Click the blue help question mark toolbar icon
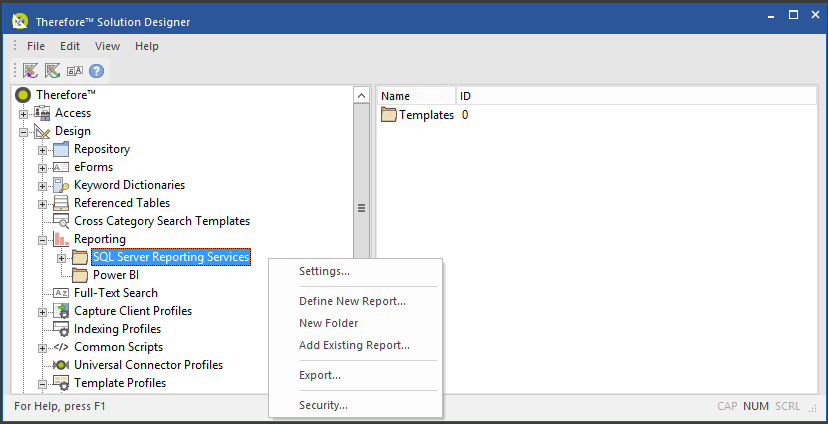 [97, 71]
